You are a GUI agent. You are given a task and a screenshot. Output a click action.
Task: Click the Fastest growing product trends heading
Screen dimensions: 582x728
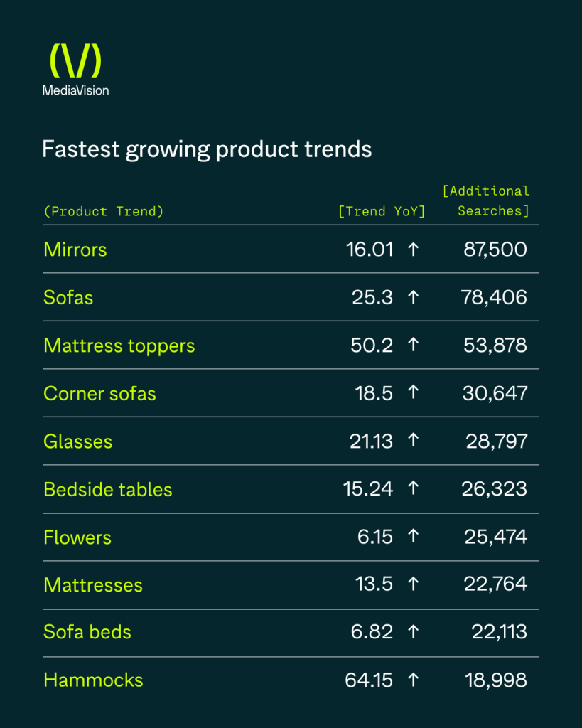[207, 149]
